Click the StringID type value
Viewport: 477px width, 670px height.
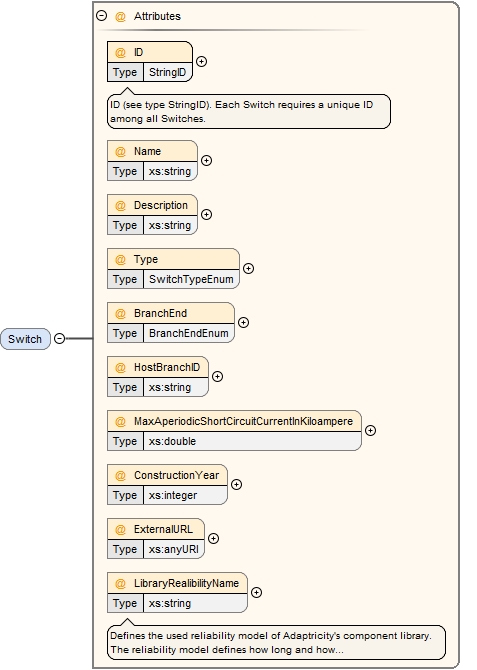point(168,72)
